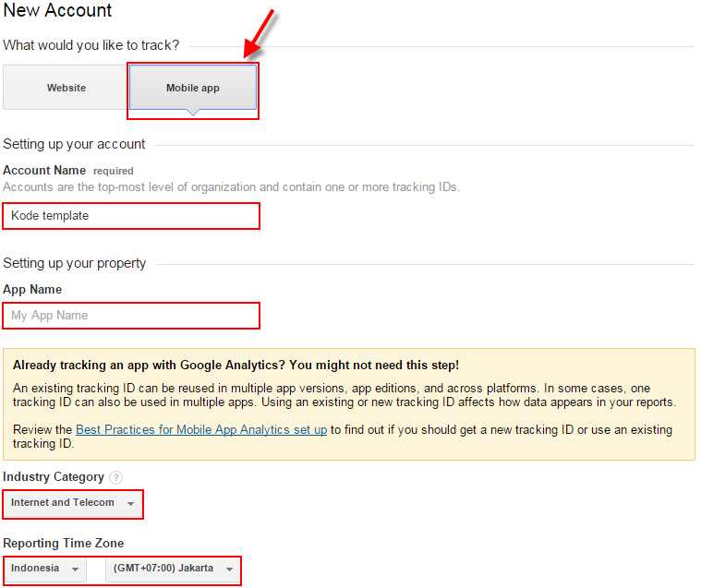Image resolution: width=701 pixels, height=588 pixels.
Task: Open the (GMT+07:00) Jakarta time zone dropdown
Action: point(173,569)
